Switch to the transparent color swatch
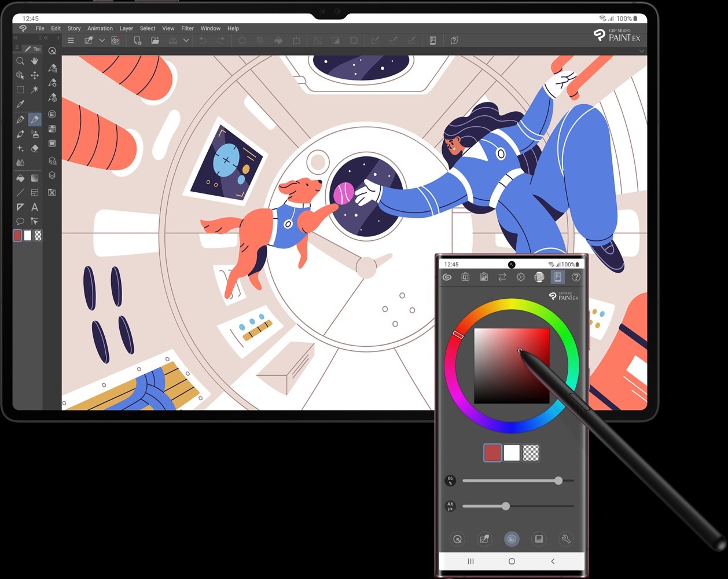This screenshot has height=579, width=728. tap(531, 453)
